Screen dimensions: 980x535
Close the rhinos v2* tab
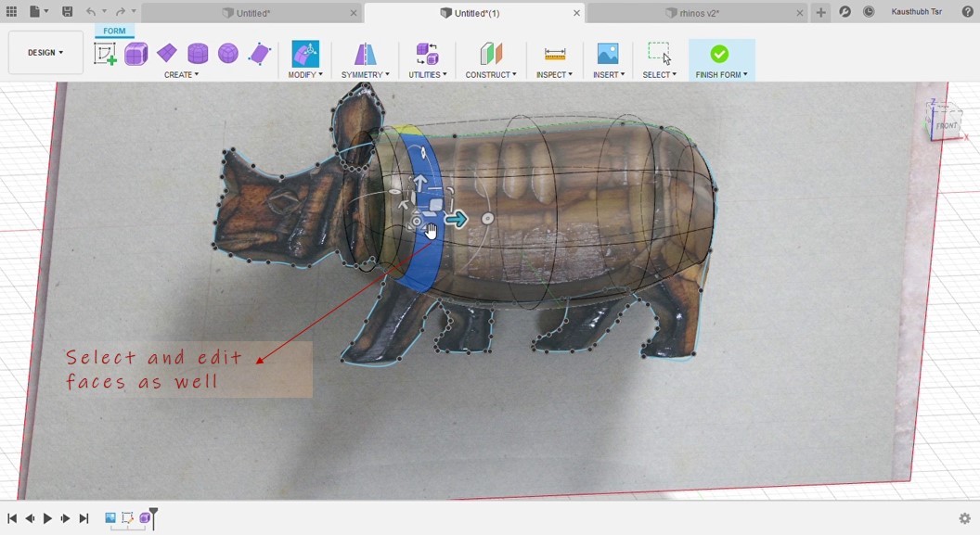coord(800,12)
